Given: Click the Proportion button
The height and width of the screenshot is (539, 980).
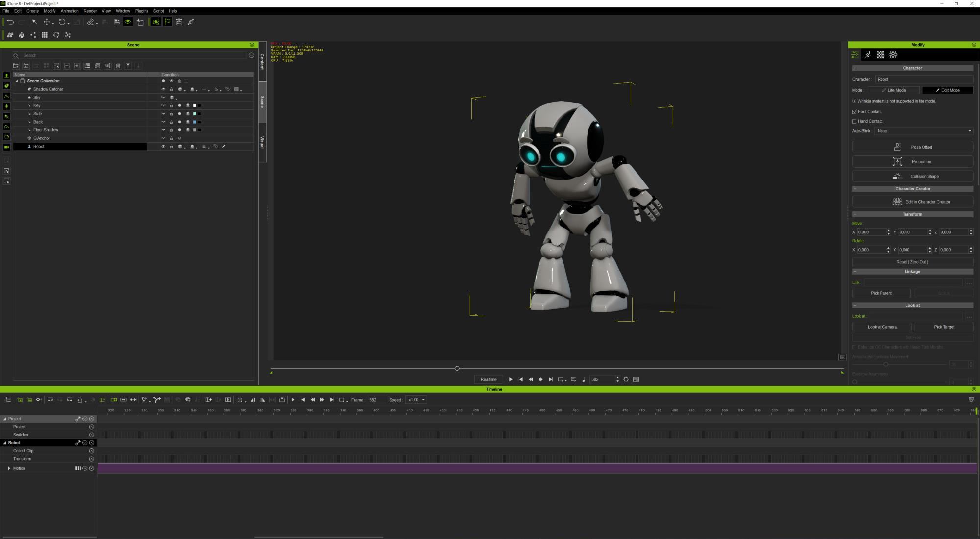Looking at the screenshot, I should click(912, 162).
